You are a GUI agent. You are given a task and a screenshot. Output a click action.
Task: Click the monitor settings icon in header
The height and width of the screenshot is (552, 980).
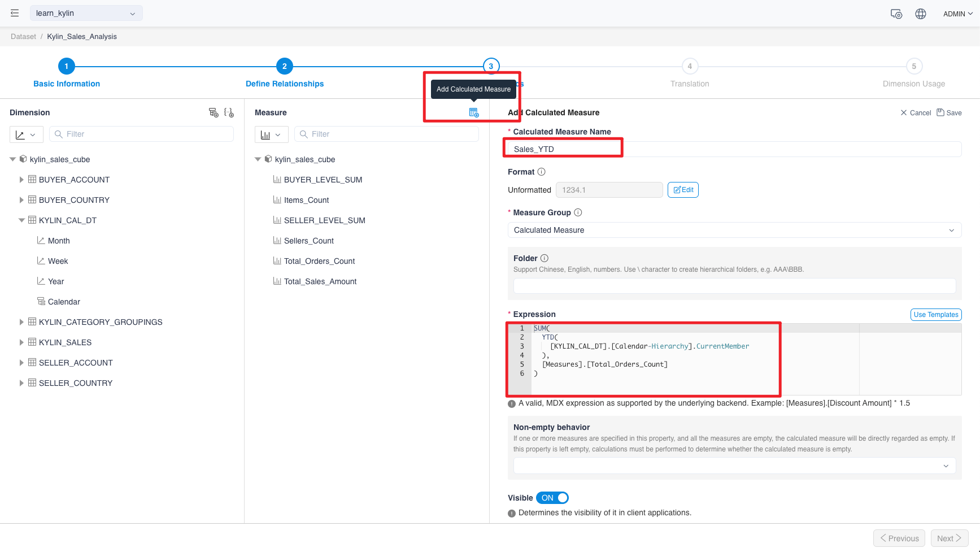pyautogui.click(x=896, y=14)
